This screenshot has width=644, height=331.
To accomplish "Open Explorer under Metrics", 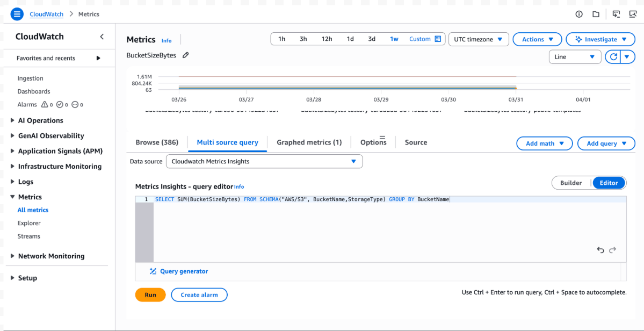I will click(29, 223).
